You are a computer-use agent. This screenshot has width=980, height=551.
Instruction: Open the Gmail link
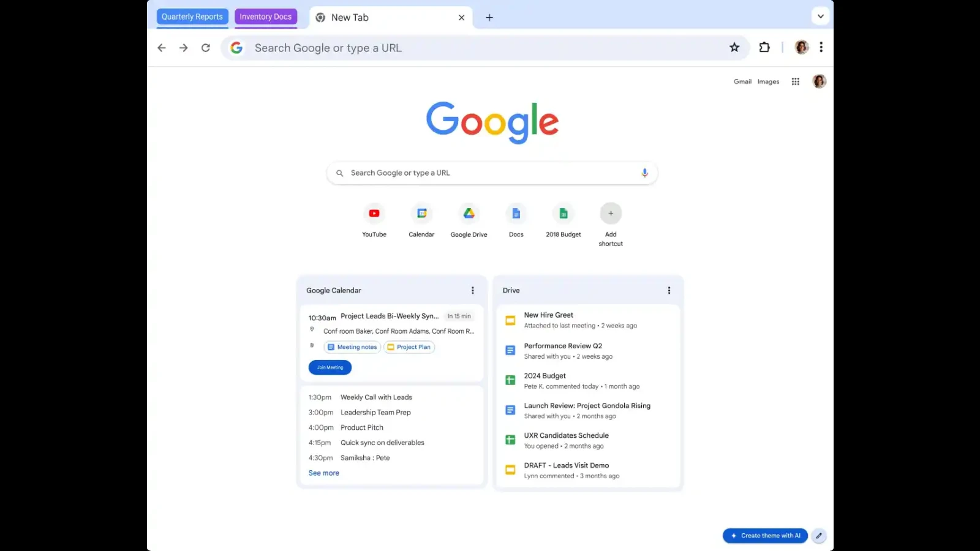(x=742, y=81)
